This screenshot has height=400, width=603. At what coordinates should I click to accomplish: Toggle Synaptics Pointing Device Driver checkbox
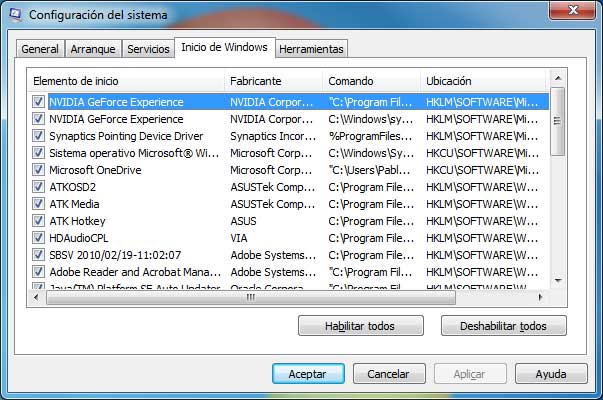pyautogui.click(x=38, y=136)
